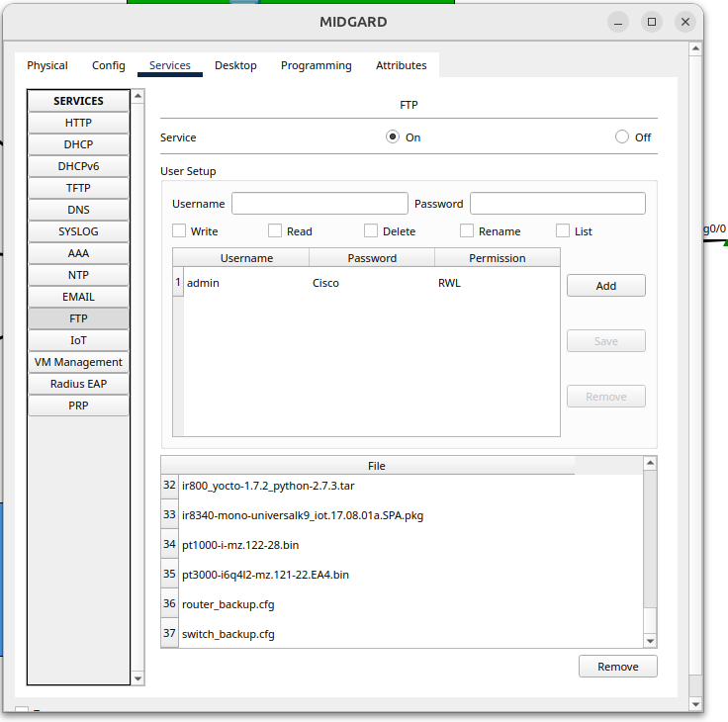Viewport: 728px width, 722px height.
Task: Select the EMAIL service
Action: tap(78, 297)
